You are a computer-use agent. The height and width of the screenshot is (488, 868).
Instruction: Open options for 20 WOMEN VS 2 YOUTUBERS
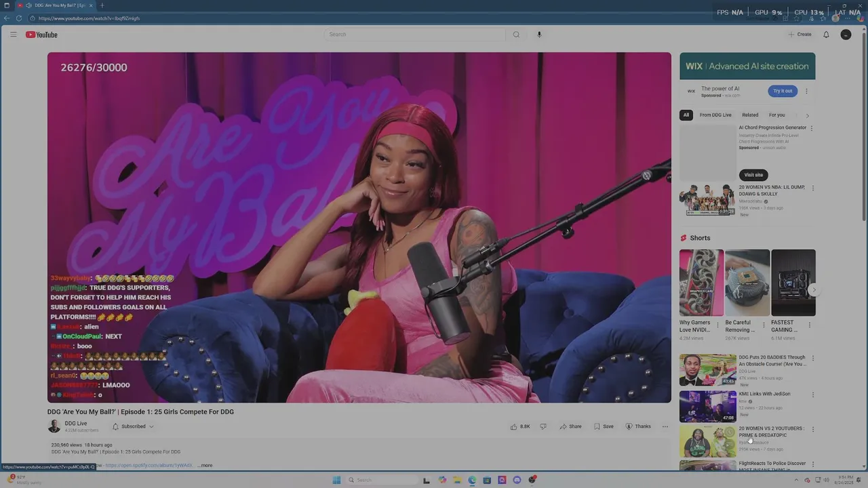pyautogui.click(x=813, y=429)
